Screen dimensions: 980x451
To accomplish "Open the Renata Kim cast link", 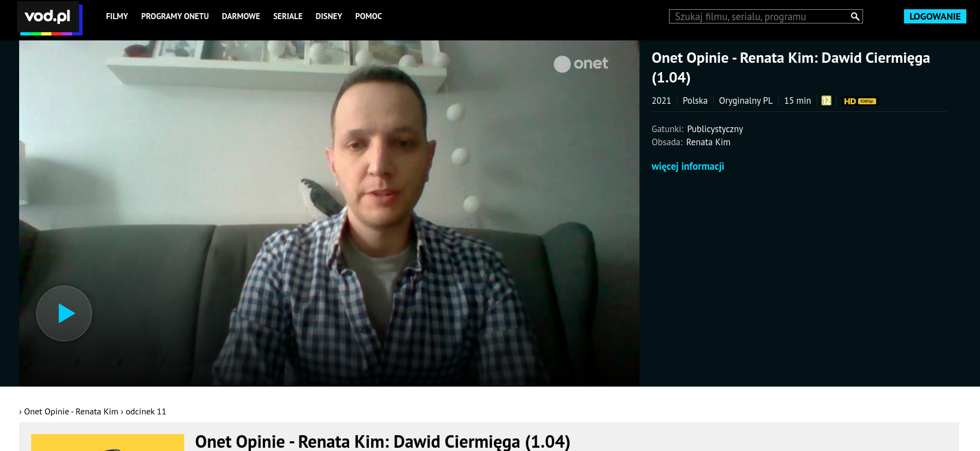I will pyautogui.click(x=708, y=142).
